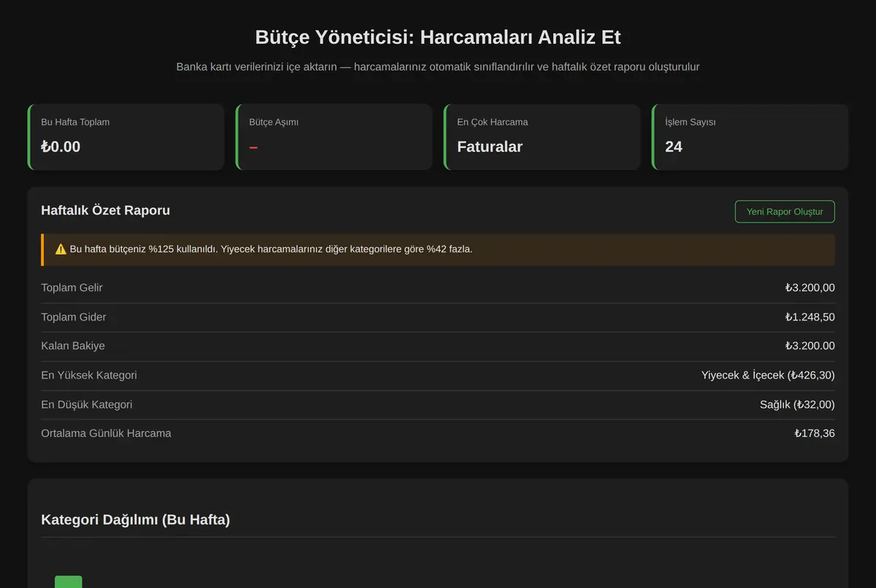This screenshot has height=588, width=876.
Task: Click the green bar in Kategori Dağılımı chart
Action: tap(69, 581)
